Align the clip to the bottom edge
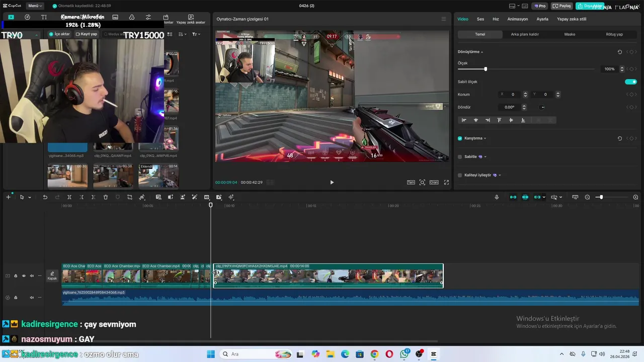644x362 pixels. coord(523,120)
